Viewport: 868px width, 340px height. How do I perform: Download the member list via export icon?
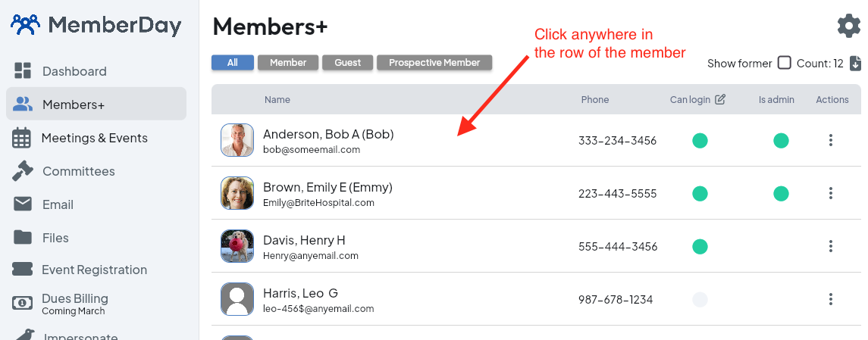(x=855, y=64)
